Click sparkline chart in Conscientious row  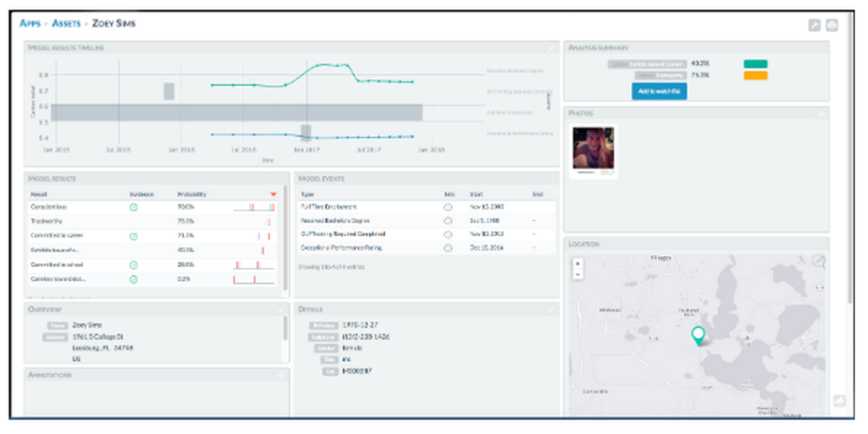pyautogui.click(x=253, y=207)
